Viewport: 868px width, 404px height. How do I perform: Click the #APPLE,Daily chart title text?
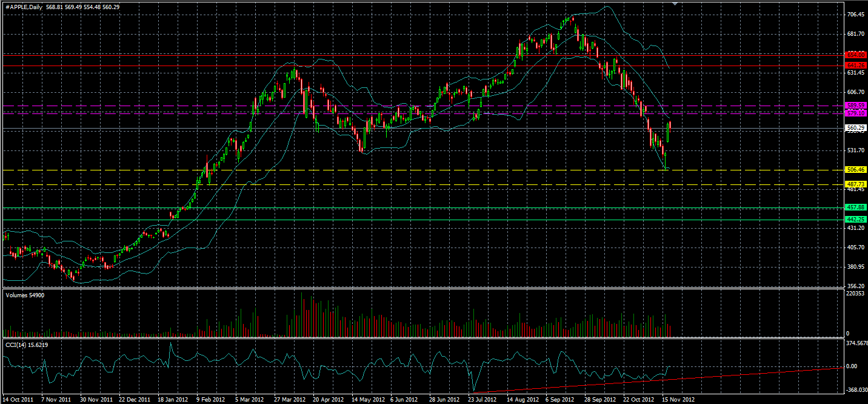(24, 7)
